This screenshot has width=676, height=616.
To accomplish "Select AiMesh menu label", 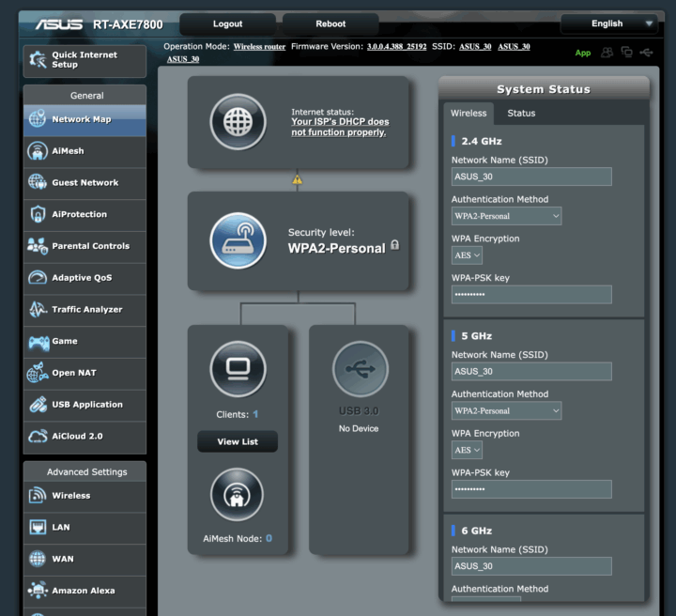I will point(68,151).
